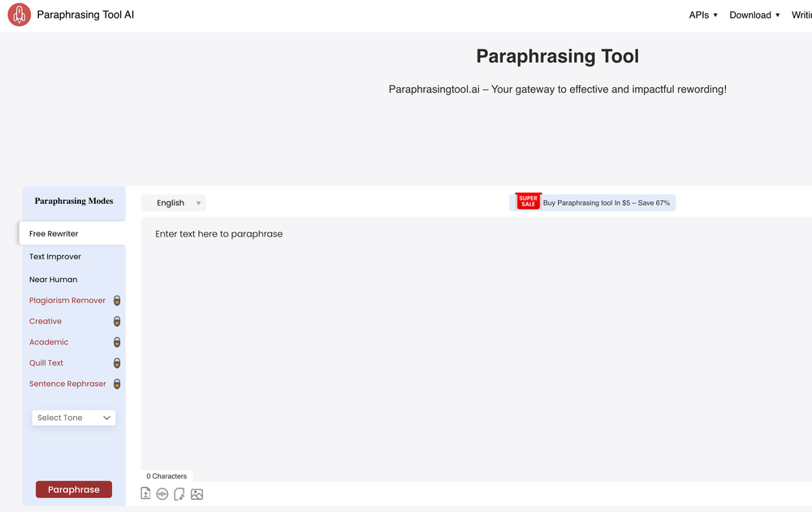Select the Creative mode

45,321
